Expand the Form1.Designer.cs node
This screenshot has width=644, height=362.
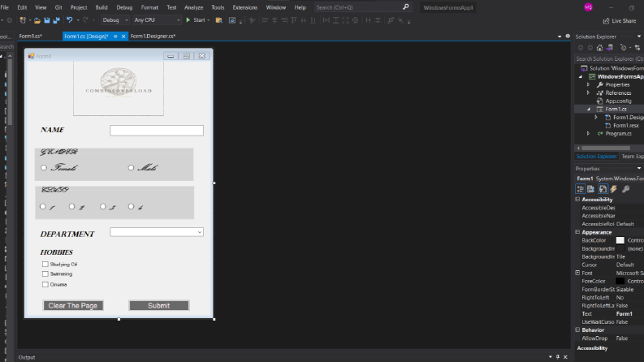pyautogui.click(x=596, y=118)
